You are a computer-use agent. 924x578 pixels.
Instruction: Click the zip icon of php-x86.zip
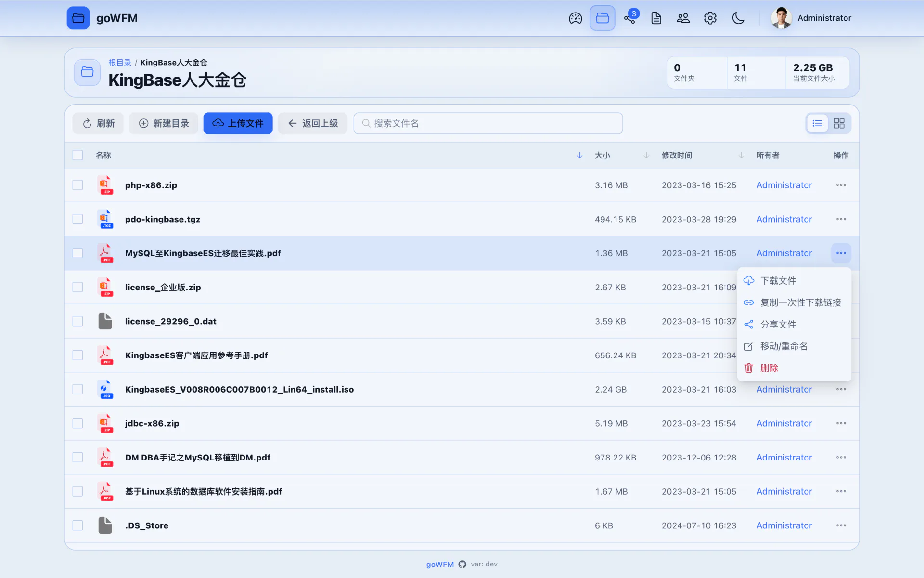(105, 185)
